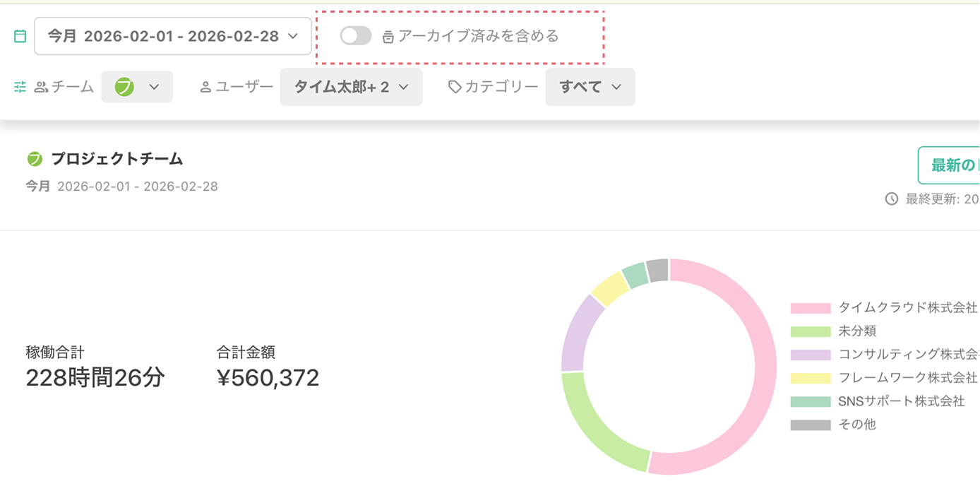The height and width of the screenshot is (491, 980).
Task: Open the すべて category dropdown
Action: pyautogui.click(x=590, y=86)
